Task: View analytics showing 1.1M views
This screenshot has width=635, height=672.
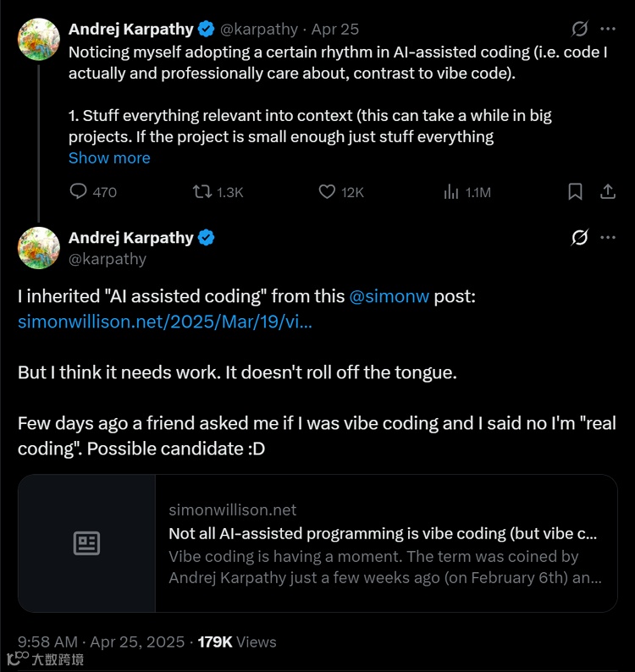Action: click(x=451, y=192)
